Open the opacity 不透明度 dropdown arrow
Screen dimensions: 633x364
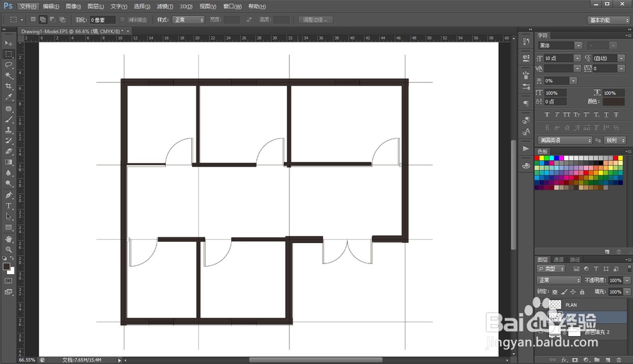tap(627, 280)
